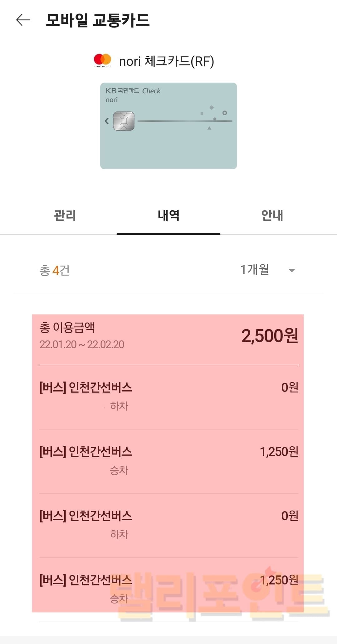Image resolution: width=337 pixels, height=644 pixels.
Task: Switch to the 관리 tab
Action: click(65, 215)
